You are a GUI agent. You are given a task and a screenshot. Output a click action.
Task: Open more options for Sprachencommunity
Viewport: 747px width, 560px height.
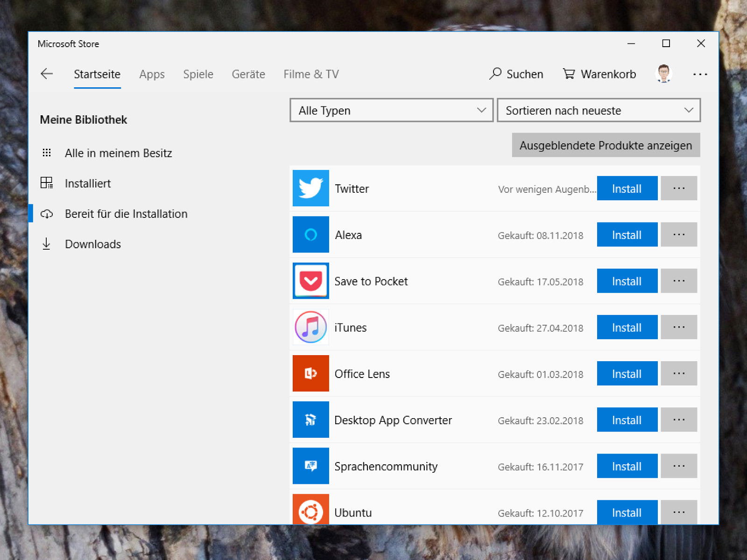click(679, 466)
